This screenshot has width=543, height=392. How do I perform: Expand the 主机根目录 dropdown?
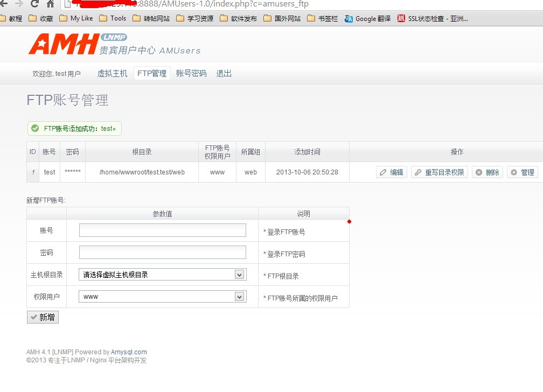(162, 275)
